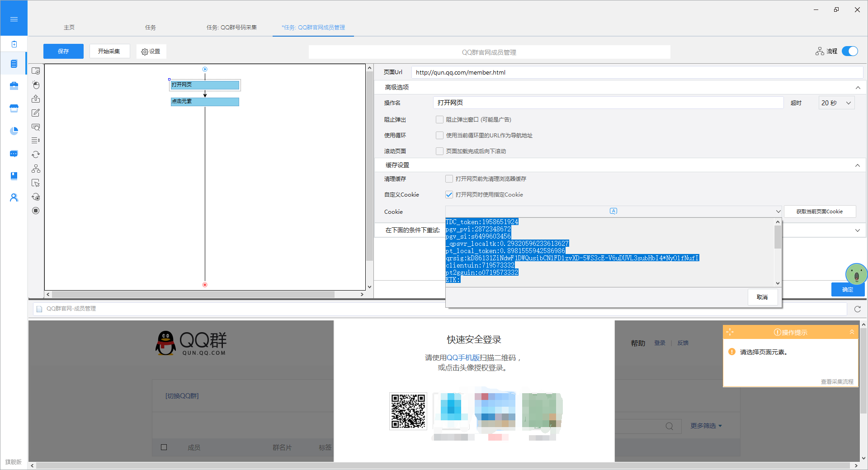This screenshot has width=868, height=470.
Task: Click the search magnifier in the QQ群 page
Action: tap(670, 426)
